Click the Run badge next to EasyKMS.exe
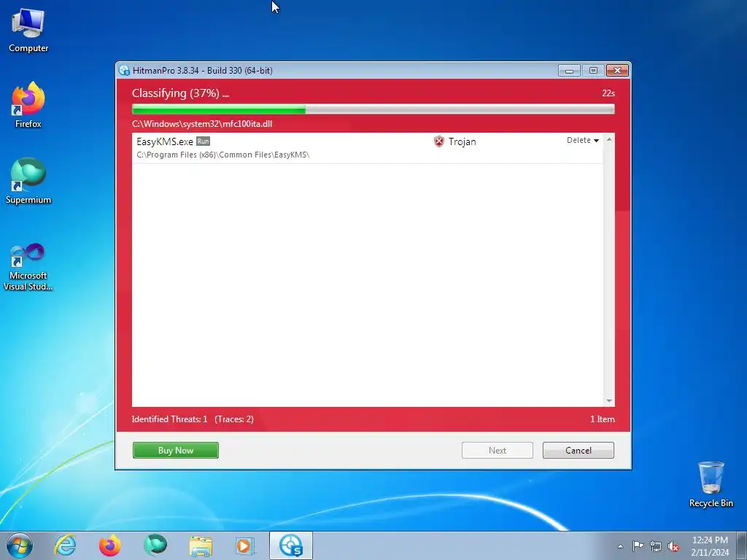Image resolution: width=747 pixels, height=560 pixels. click(x=203, y=141)
